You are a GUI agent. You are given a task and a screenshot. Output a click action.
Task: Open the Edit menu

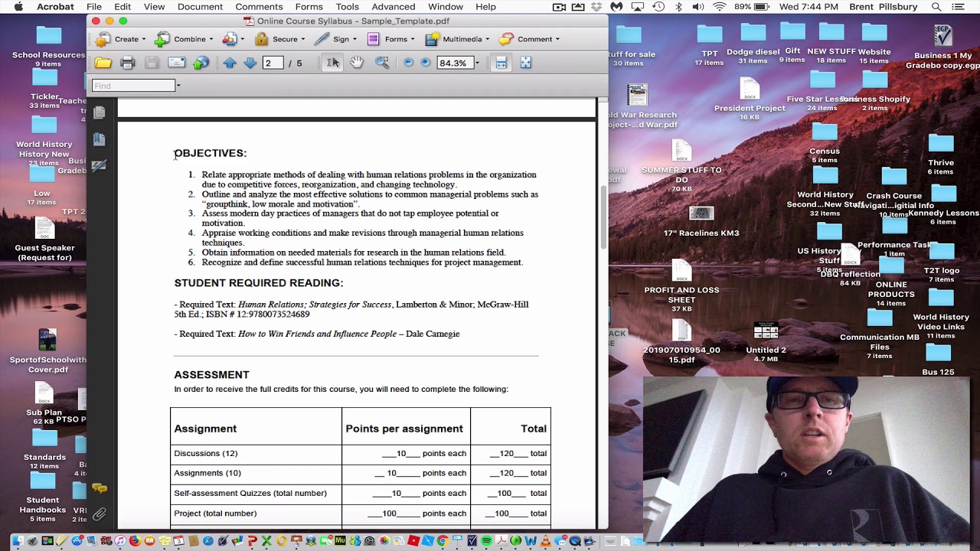tap(122, 7)
